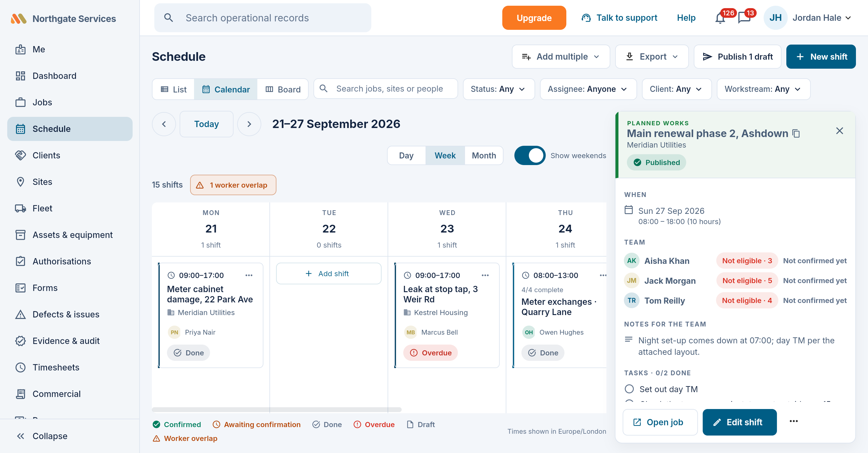This screenshot has height=453, width=868.
Task: Open Defects & issues in the sidebar
Action: pyautogui.click(x=70, y=314)
